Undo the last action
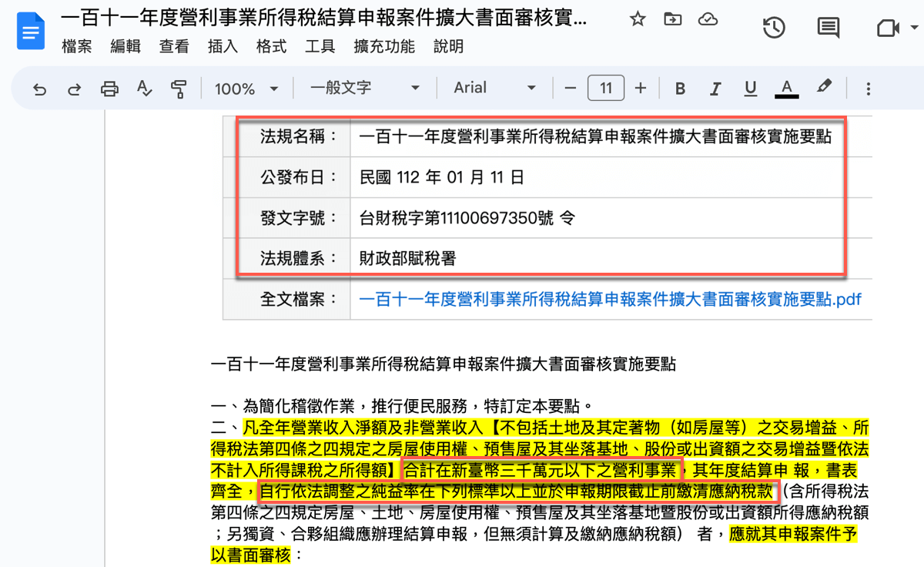Image resolution: width=924 pixels, height=567 pixels. [x=40, y=89]
